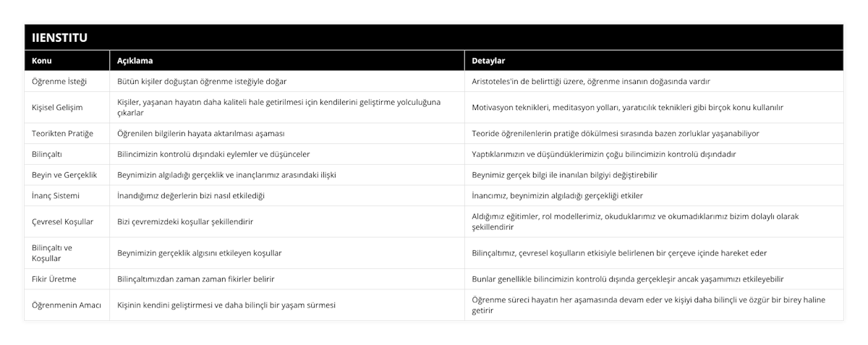Click the Konu column header
Screen dimensions: 868x345
point(42,61)
